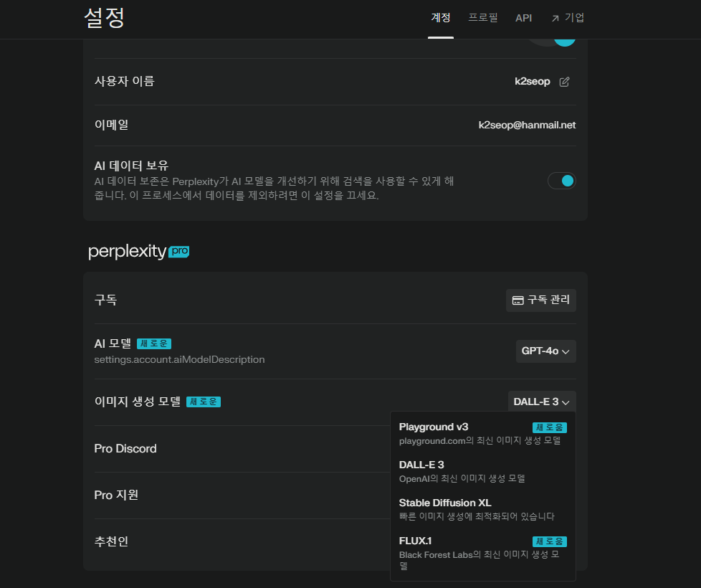Click the 추천인 row label
The width and height of the screenshot is (701, 588).
[111, 541]
